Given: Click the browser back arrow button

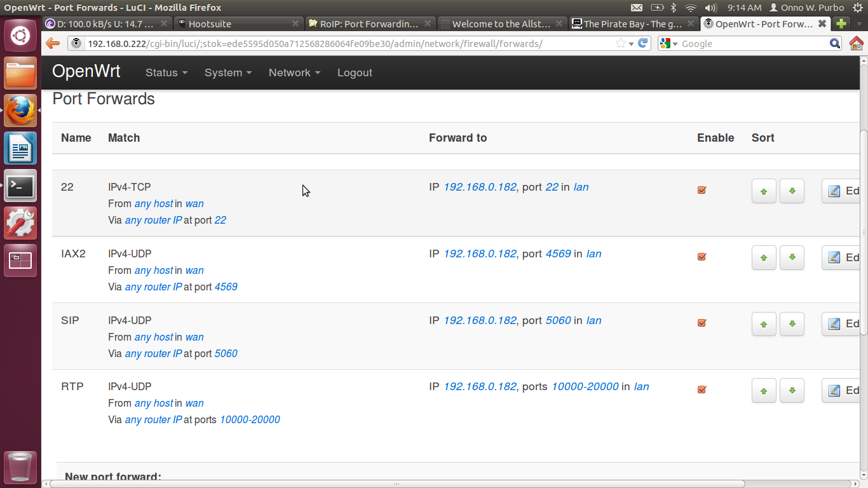Looking at the screenshot, I should point(53,43).
